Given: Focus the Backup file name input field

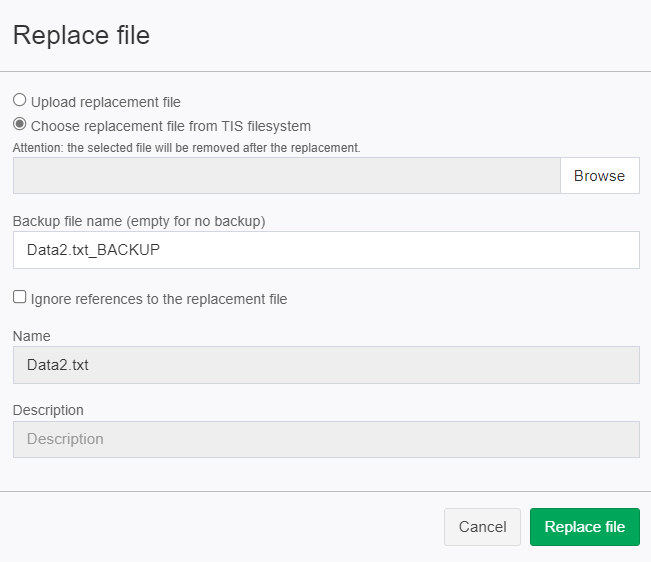Looking at the screenshot, I should pyautogui.click(x=326, y=250).
